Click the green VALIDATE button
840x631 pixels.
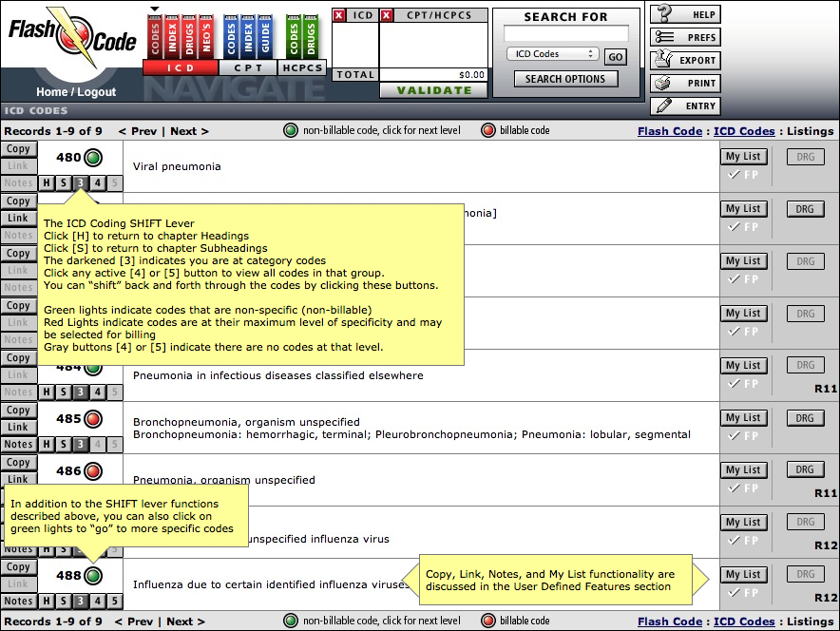pyautogui.click(x=434, y=90)
